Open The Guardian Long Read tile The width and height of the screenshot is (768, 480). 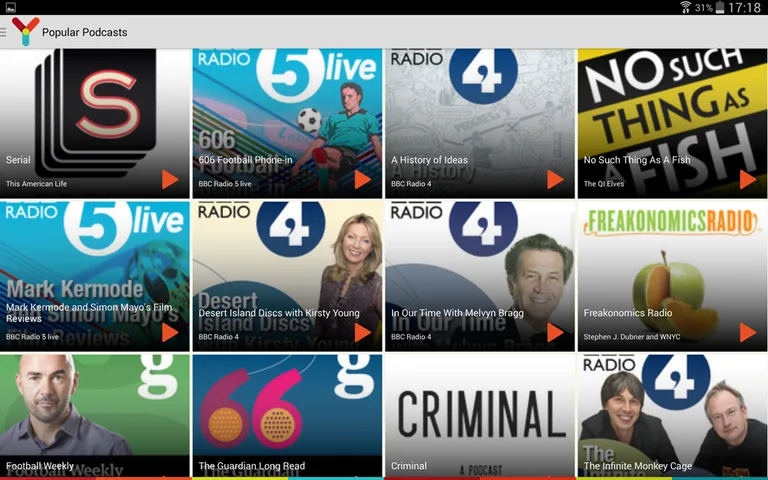[287, 416]
